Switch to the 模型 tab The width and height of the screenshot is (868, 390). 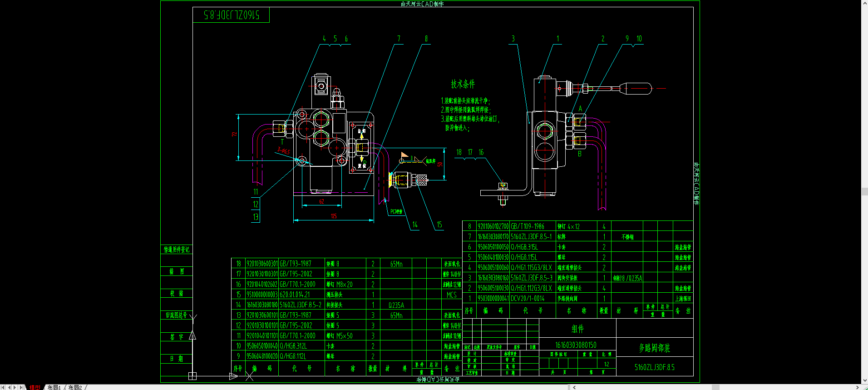(35, 387)
